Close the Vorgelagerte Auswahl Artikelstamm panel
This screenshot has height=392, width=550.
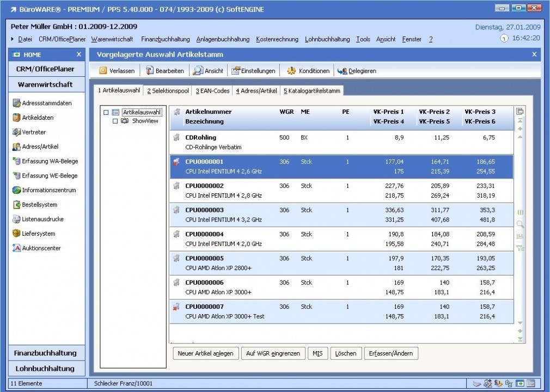pos(534,54)
